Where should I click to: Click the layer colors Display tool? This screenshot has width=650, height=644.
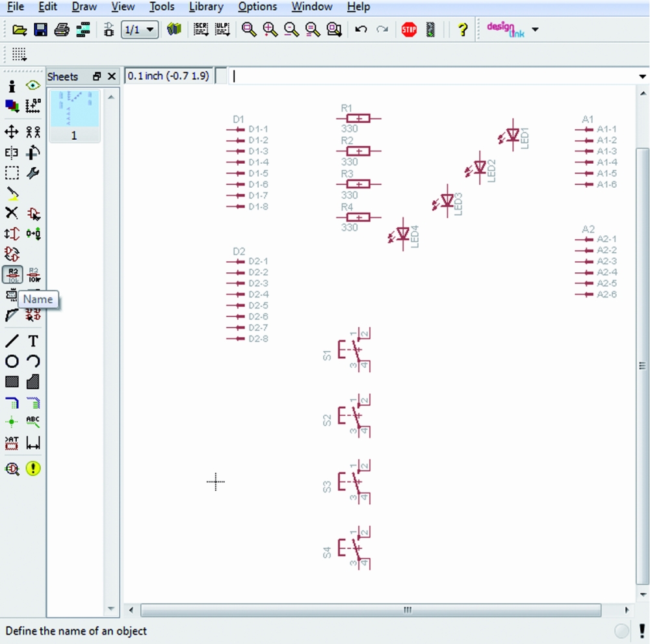12,105
